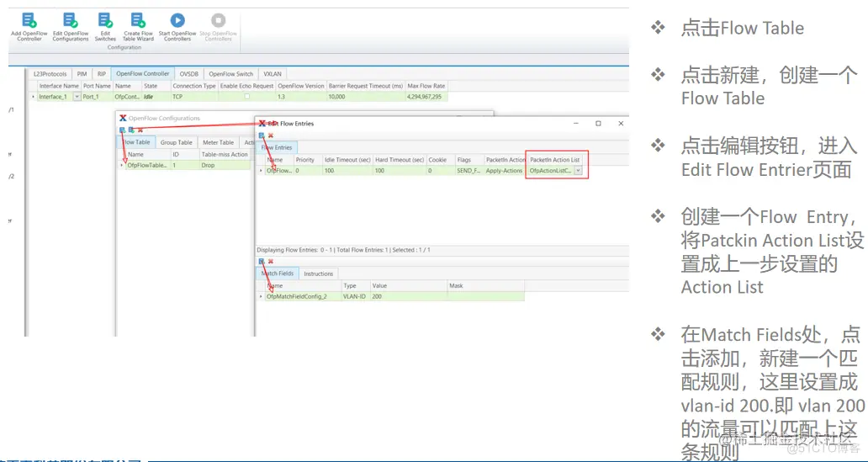
Task: Maximize Edit Flow Entries window
Action: [x=598, y=124]
